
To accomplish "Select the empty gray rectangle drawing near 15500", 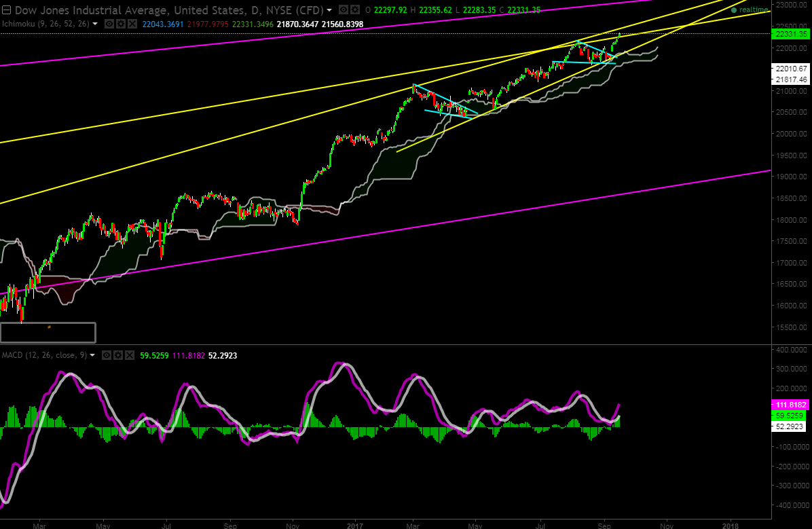I will [48, 332].
